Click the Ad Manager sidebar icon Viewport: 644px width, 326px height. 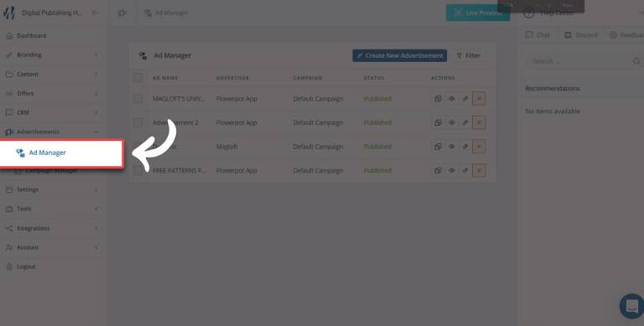(20, 153)
